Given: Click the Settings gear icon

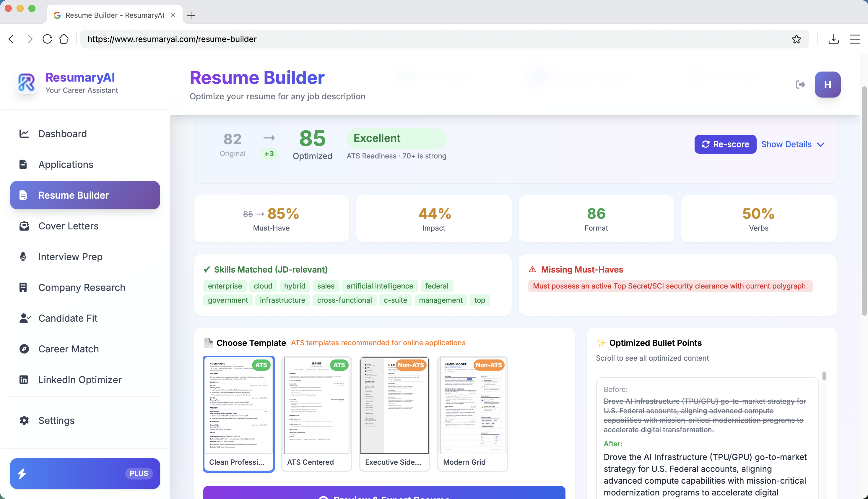Looking at the screenshot, I should pos(24,421).
